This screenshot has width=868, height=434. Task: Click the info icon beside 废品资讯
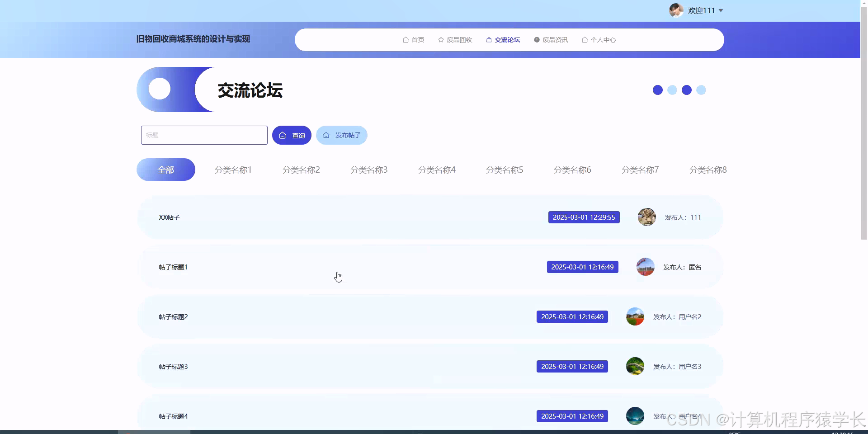(536, 40)
